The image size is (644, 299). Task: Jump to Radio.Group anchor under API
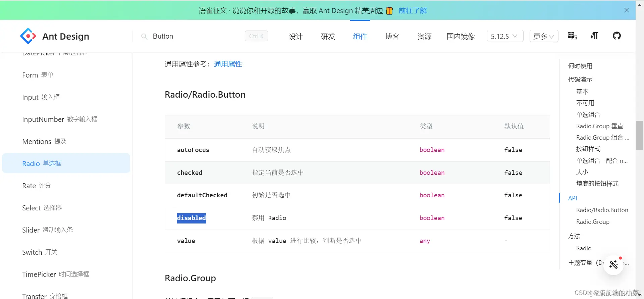coord(593,221)
